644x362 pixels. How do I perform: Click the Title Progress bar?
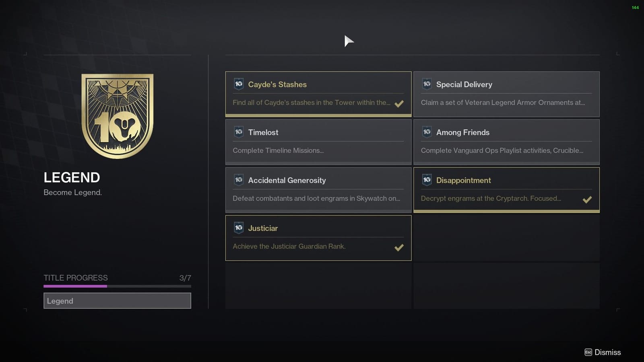117,286
